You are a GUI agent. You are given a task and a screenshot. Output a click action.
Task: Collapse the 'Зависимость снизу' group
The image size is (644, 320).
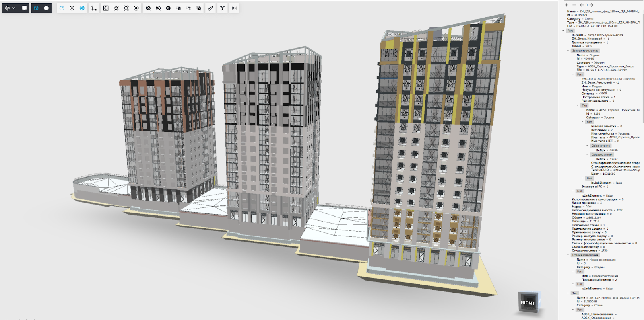click(568, 51)
